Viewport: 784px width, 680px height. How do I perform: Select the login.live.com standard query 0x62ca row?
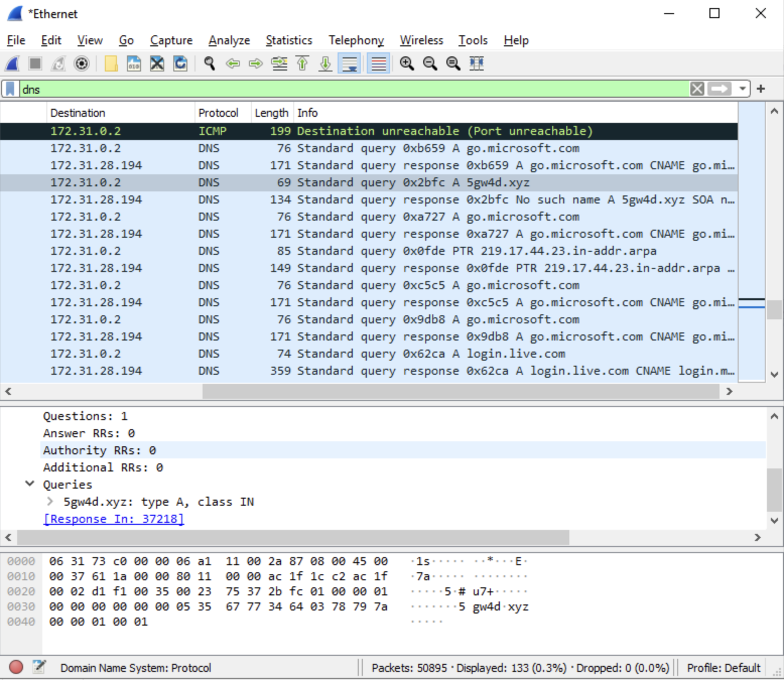pyautogui.click(x=369, y=354)
